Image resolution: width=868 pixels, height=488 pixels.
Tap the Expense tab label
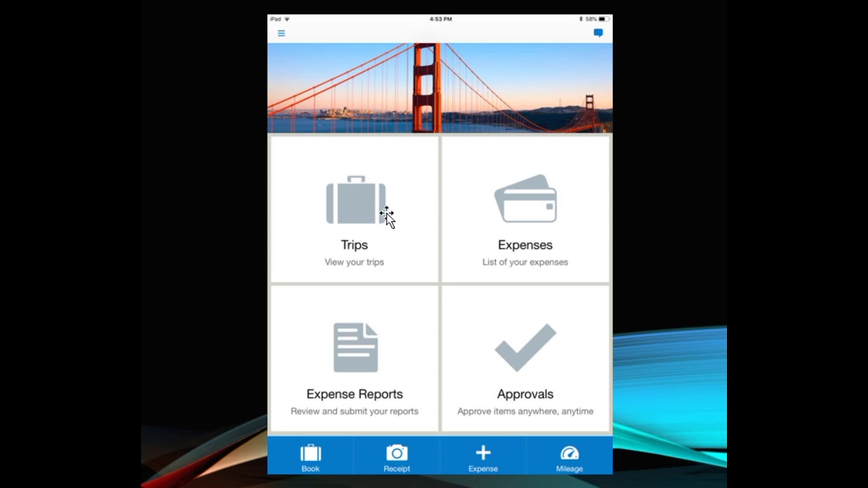(483, 468)
